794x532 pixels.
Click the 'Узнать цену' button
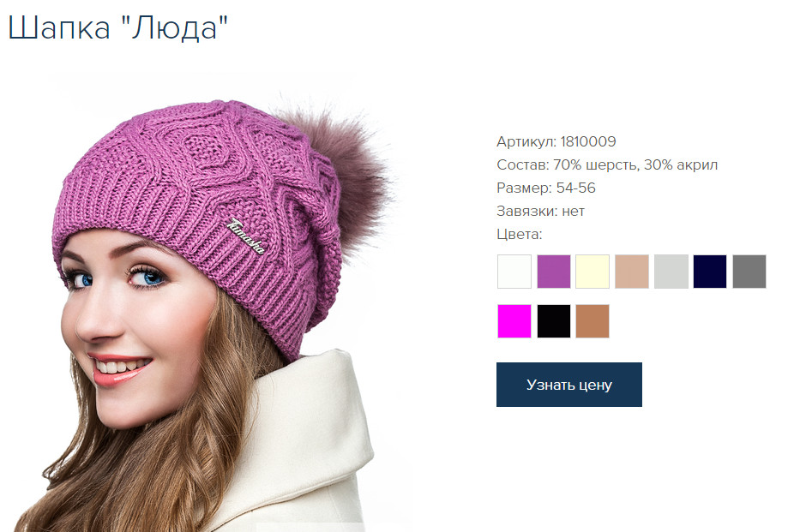click(568, 385)
